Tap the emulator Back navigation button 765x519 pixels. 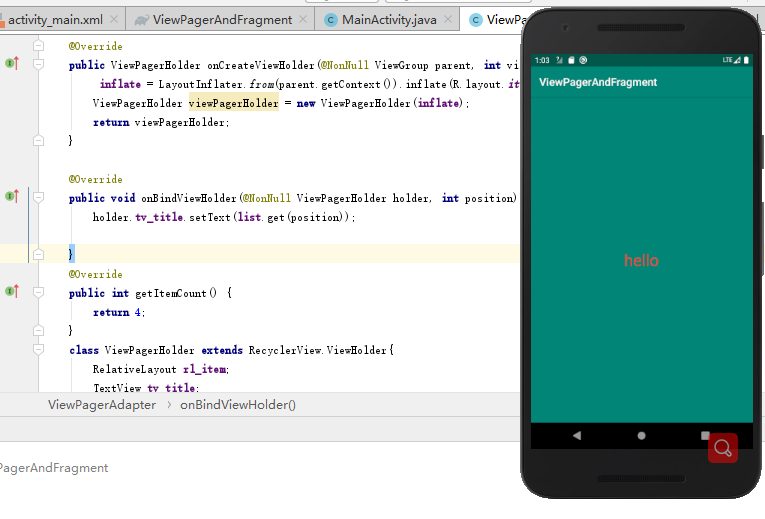pos(577,435)
